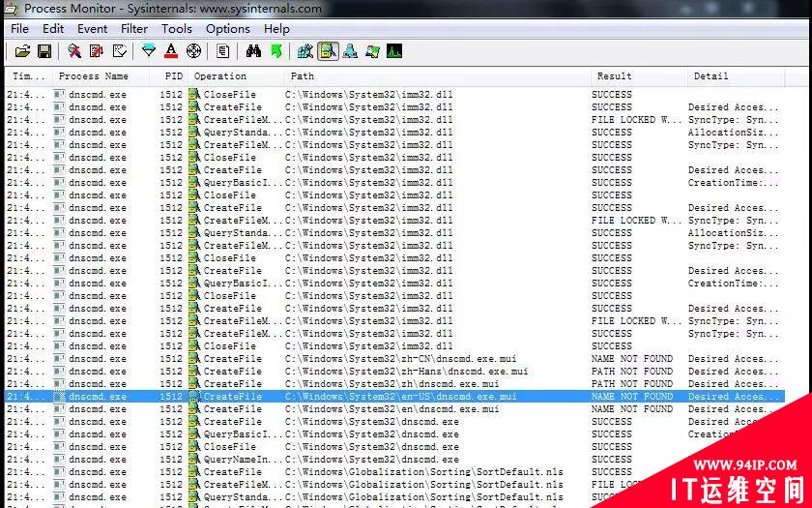Toggle Show Process and Thread Activity button
812x508 pixels.
click(x=372, y=51)
